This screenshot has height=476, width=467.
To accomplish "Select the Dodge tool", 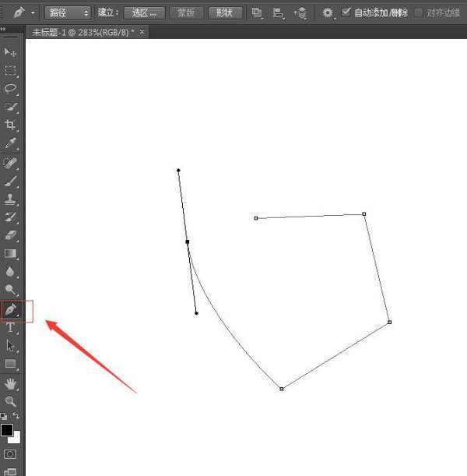I will (10, 290).
